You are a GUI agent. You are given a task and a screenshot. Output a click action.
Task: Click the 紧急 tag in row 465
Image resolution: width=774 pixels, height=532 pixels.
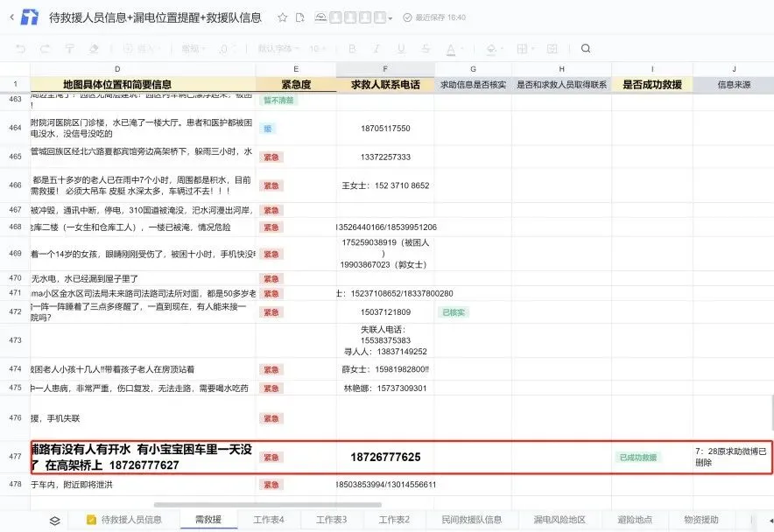tap(271, 157)
